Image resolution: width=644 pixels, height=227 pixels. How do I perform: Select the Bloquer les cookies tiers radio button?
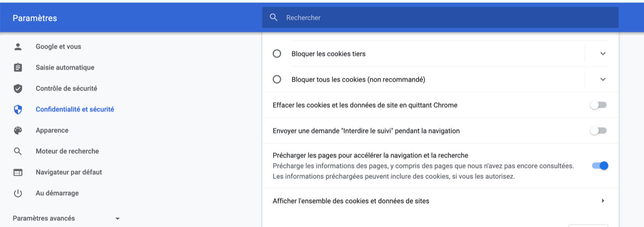tap(277, 54)
